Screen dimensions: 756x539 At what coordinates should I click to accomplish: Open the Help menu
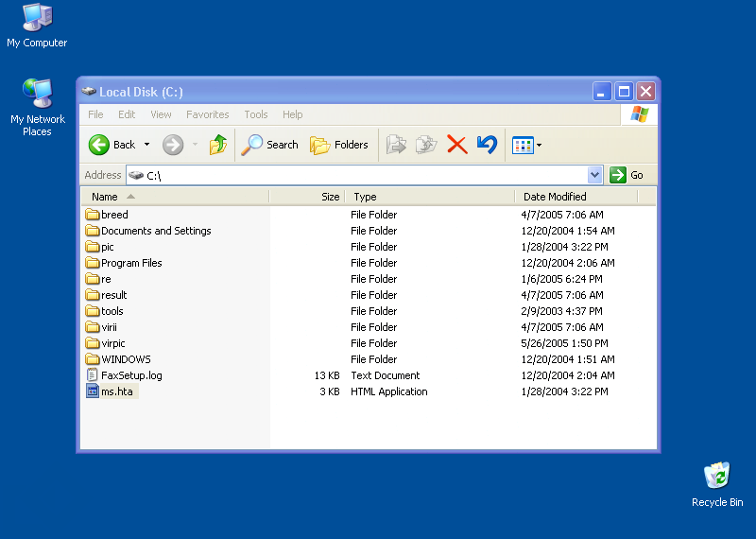click(292, 114)
